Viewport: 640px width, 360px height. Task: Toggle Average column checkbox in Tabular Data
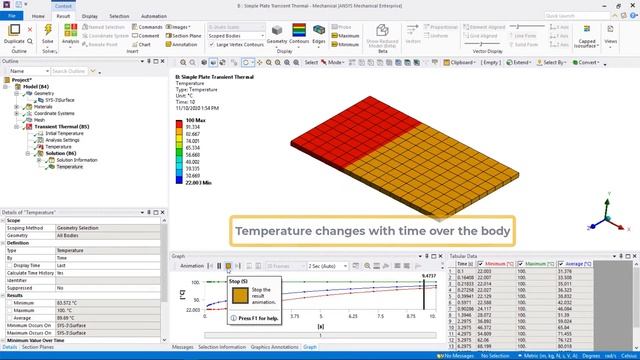click(561, 264)
